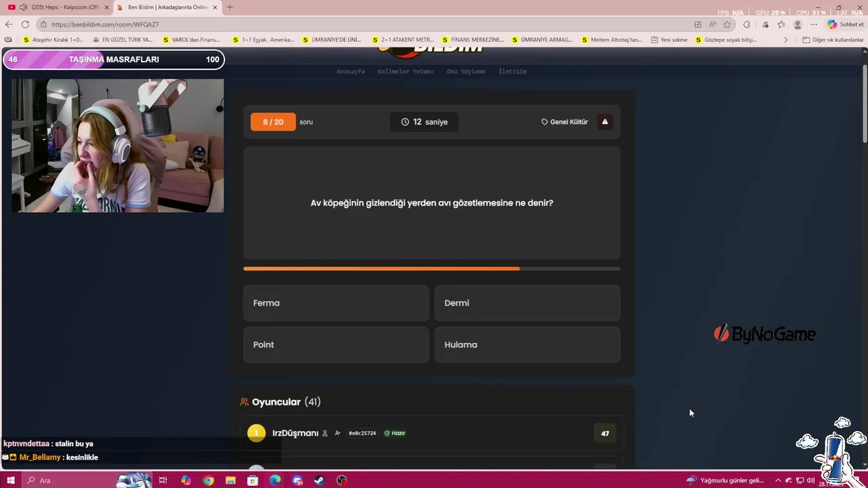Open the split screen icon in address bar
This screenshot has height=488, width=868.
coord(698,24)
